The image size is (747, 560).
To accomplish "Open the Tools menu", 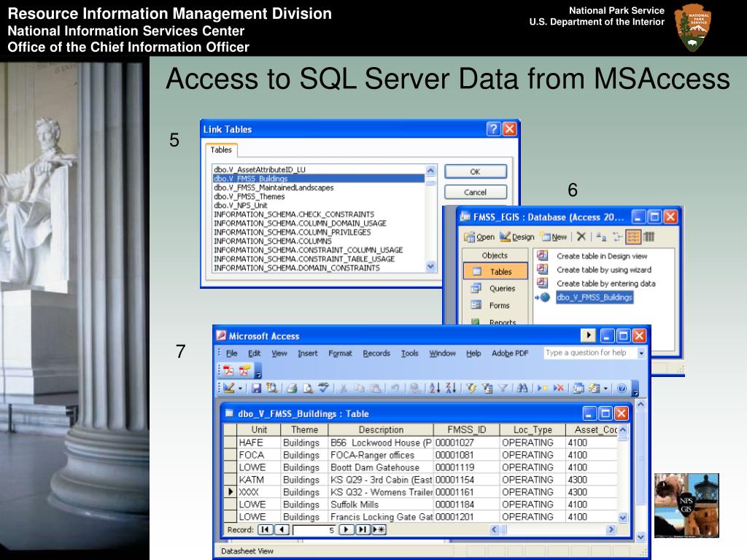I will click(410, 354).
